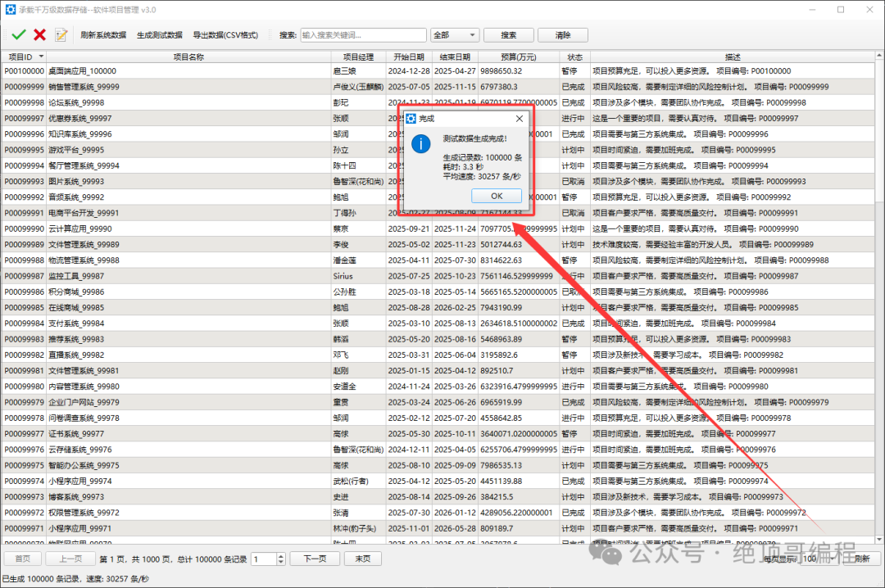Click 刷新系统数据 in the toolbar

tap(103, 35)
